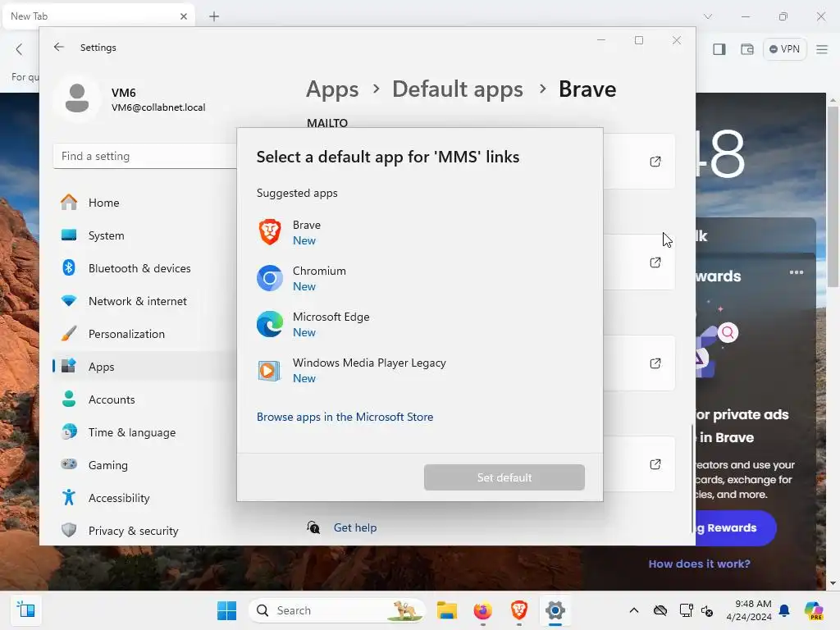Open the Get help link
This screenshot has height=630, width=840.
pos(355,527)
